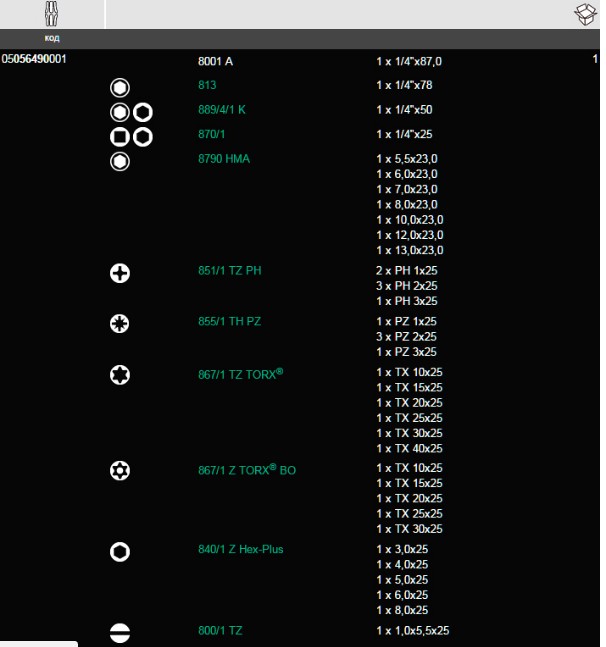
Task: Open the 8790 HMA product link
Action: [x=224, y=159]
